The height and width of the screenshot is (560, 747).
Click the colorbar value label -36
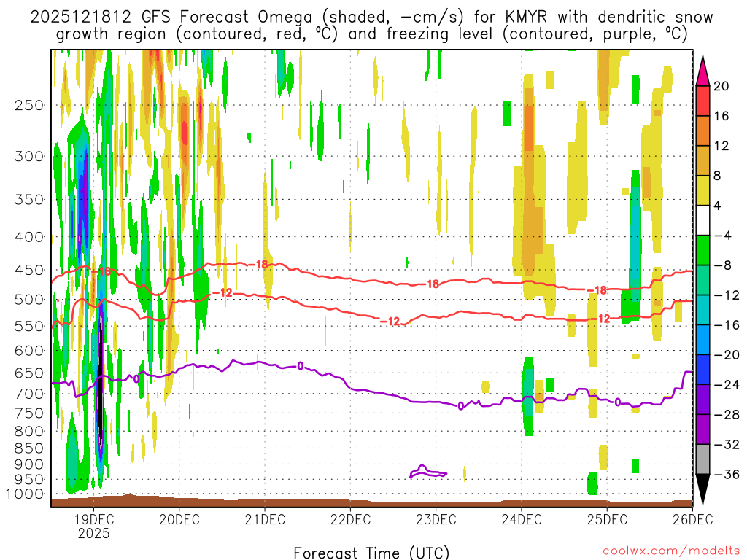click(x=726, y=474)
